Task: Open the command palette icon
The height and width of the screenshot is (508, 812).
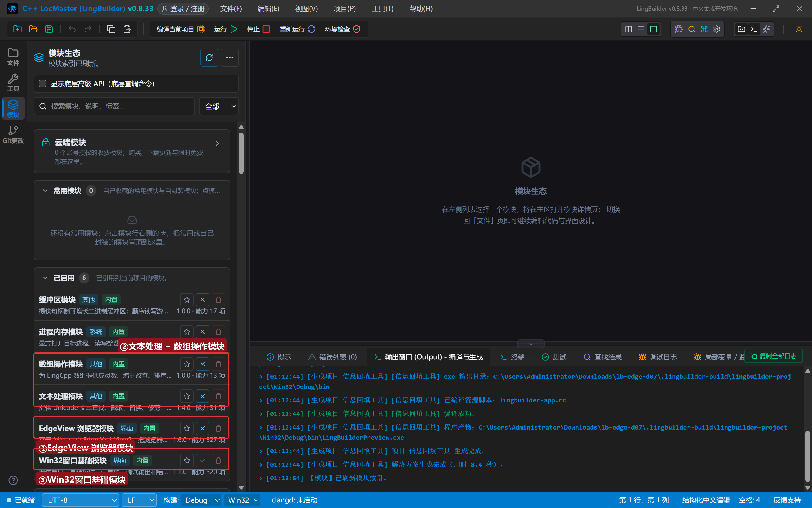Action: click(704, 29)
